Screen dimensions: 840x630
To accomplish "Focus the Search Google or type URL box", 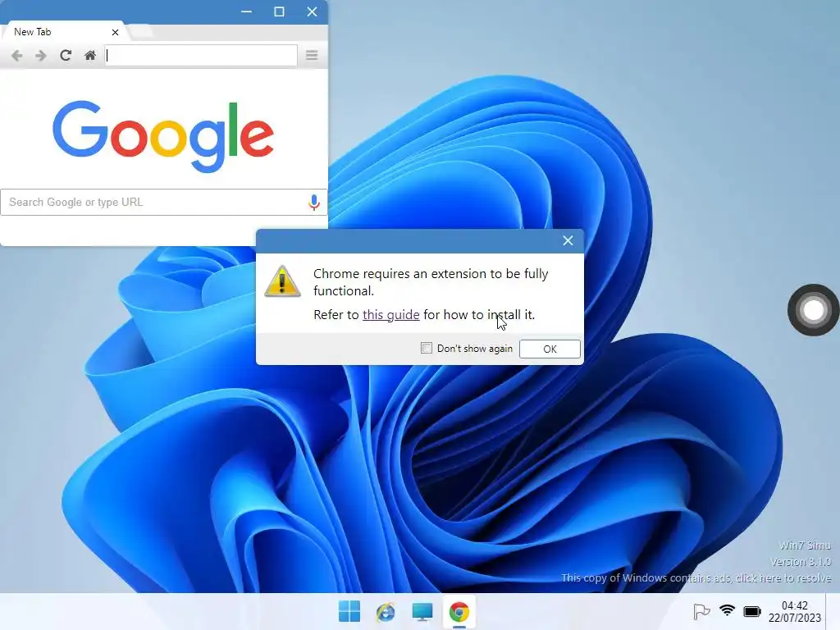I will (163, 202).
